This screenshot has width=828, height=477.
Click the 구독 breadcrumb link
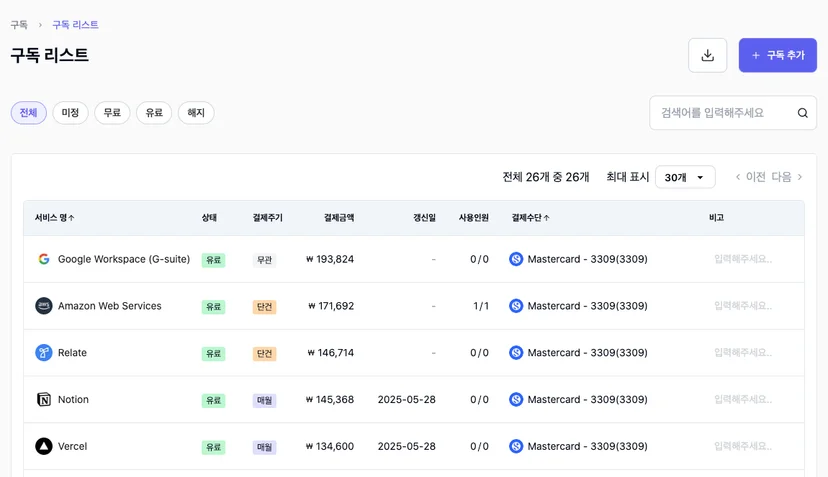coord(19,25)
